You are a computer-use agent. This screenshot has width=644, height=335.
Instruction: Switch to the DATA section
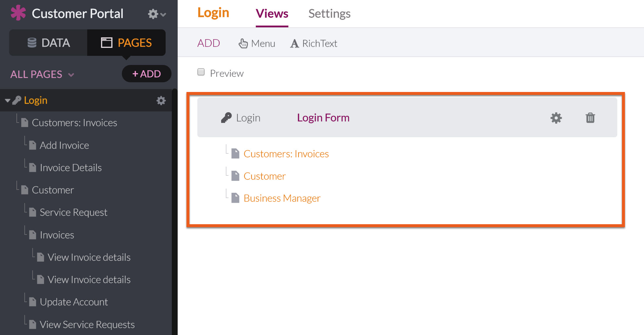click(48, 43)
